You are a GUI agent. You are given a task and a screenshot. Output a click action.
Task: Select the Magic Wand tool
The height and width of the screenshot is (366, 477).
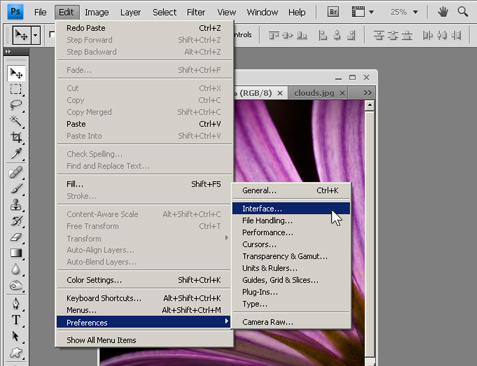(16, 121)
